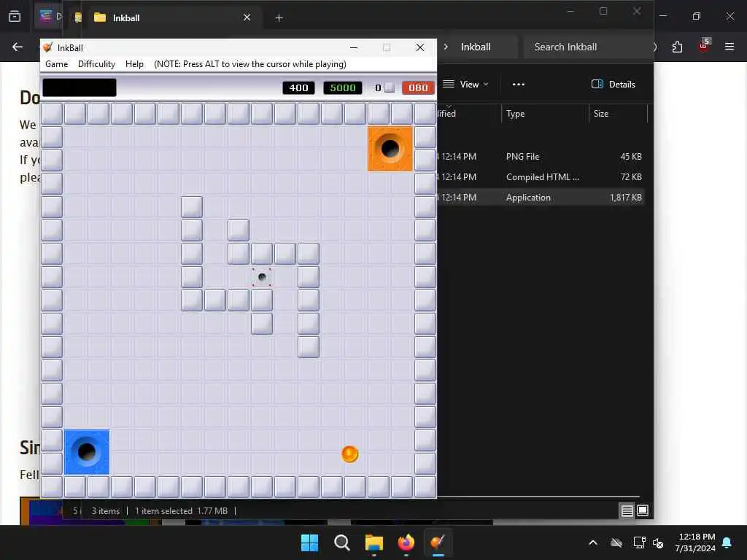Viewport: 747px width, 560px height.
Task: Open the Game menu in InkBall
Action: [57, 64]
